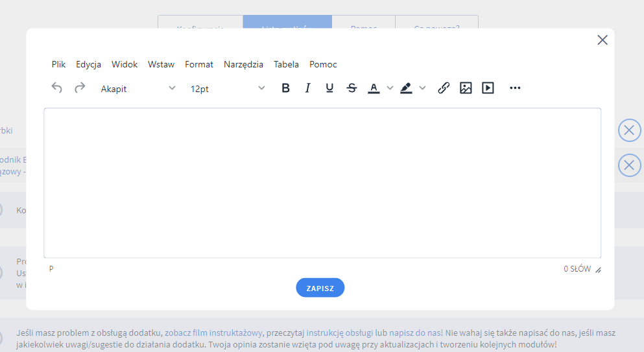Toggle underline formatting
The height and width of the screenshot is (352, 644).
click(x=329, y=88)
